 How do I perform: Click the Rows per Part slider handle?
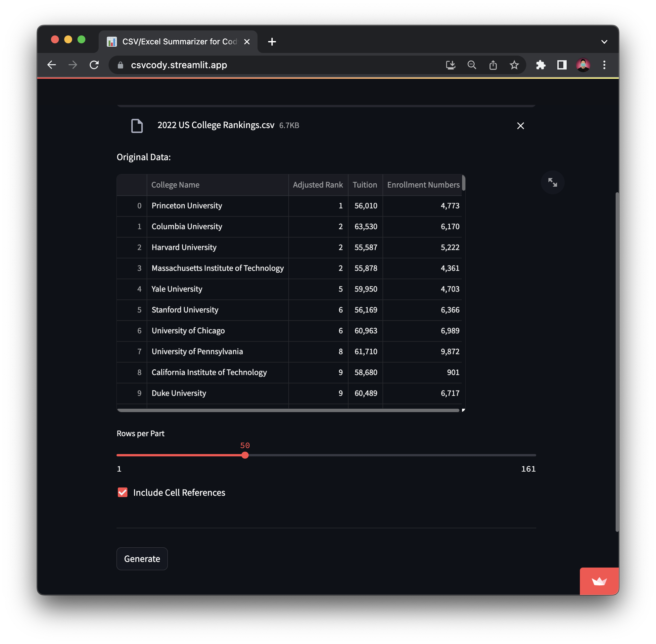(x=245, y=455)
